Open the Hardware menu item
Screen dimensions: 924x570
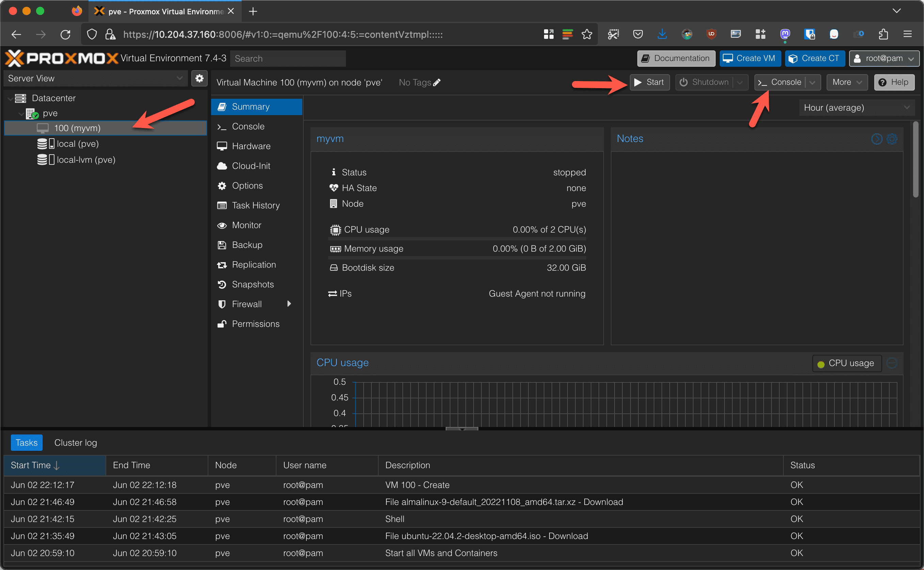[256, 146]
